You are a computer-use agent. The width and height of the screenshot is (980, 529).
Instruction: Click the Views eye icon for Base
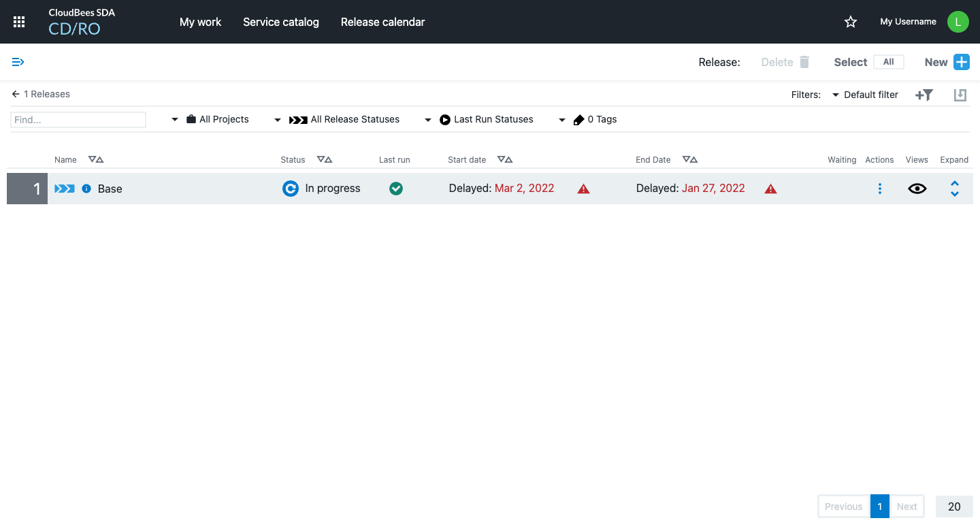(x=917, y=189)
